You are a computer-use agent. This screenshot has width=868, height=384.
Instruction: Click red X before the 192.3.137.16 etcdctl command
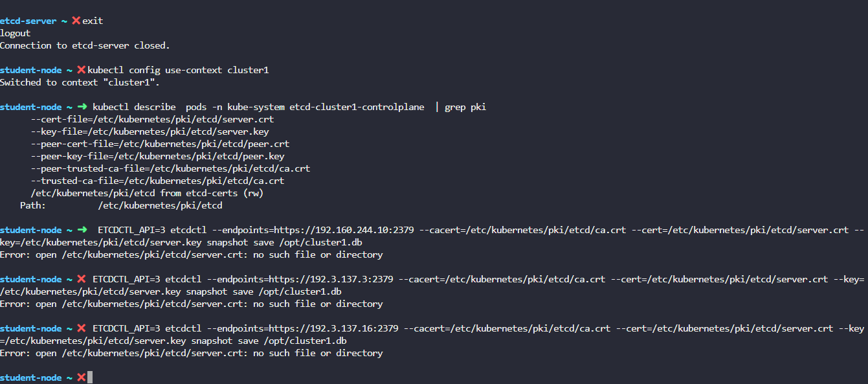(x=82, y=328)
